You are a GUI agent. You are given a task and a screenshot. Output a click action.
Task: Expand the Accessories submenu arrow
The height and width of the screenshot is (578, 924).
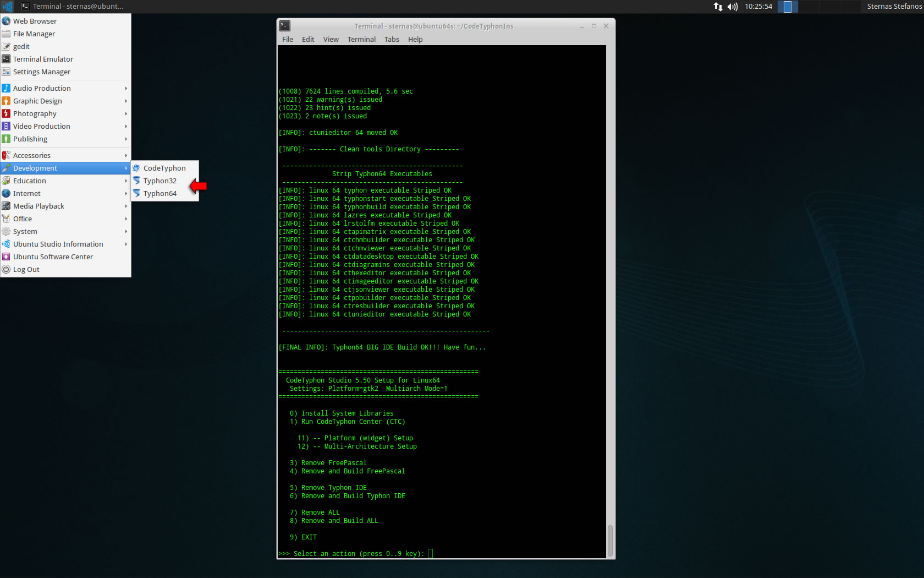(x=126, y=155)
